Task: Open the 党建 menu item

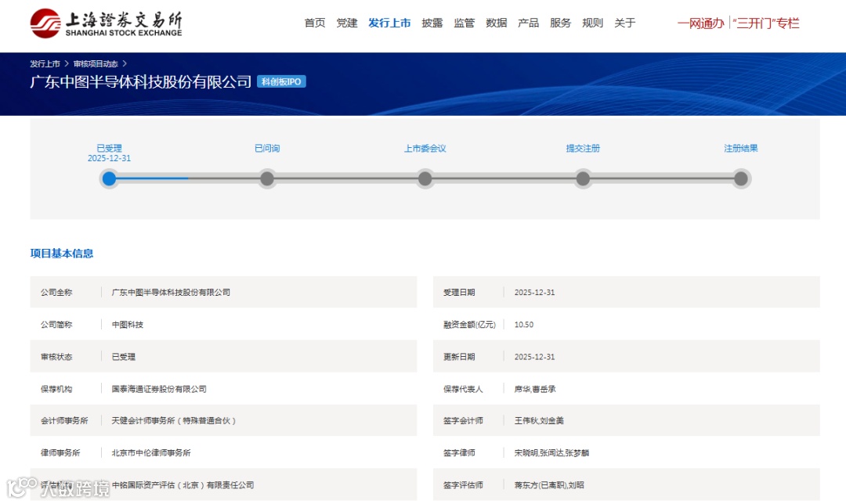Action: [346, 23]
